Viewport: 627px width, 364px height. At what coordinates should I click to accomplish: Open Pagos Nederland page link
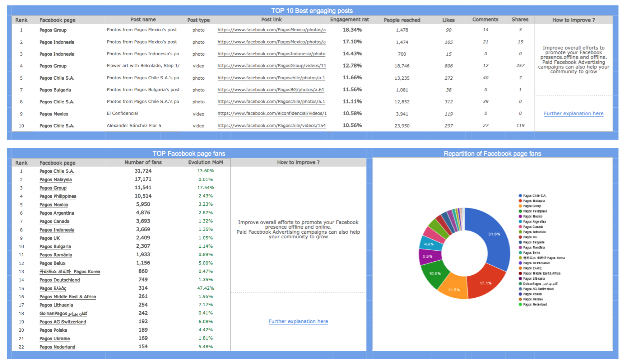[57, 347]
